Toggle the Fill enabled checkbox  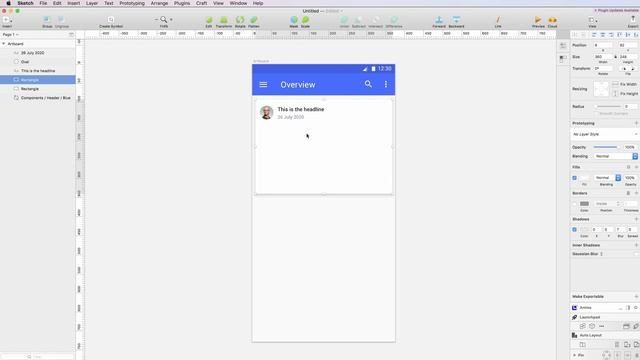point(574,178)
